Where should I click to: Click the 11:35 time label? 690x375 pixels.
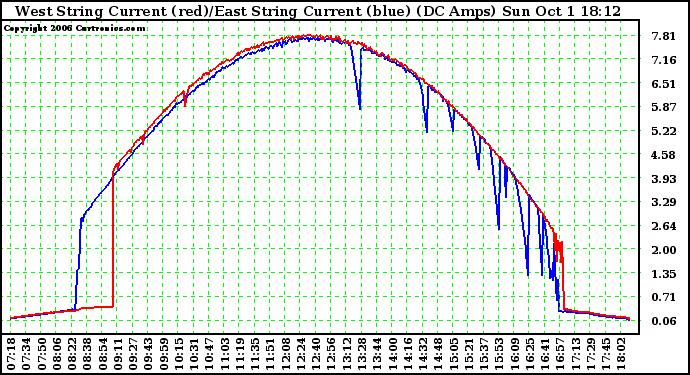pos(255,354)
